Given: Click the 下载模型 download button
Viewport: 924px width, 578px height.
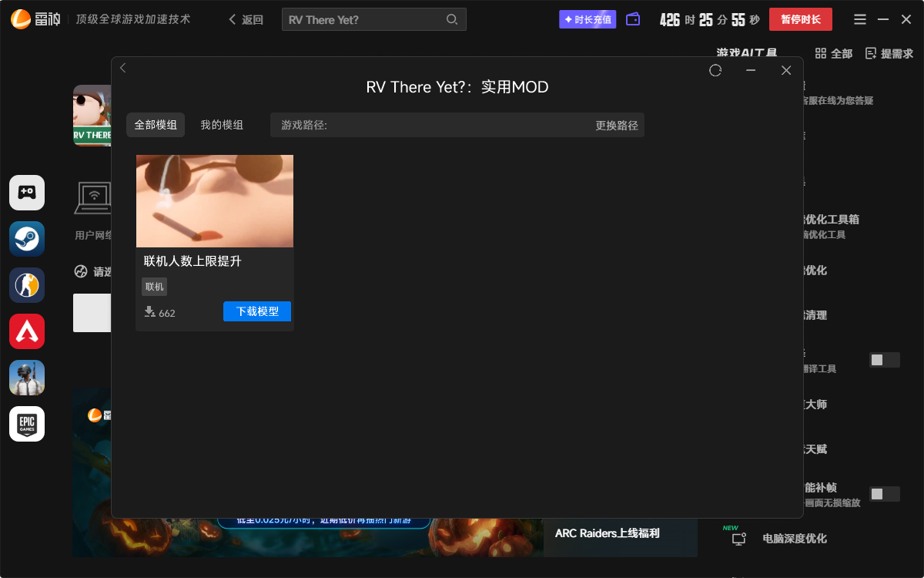Looking at the screenshot, I should (257, 311).
